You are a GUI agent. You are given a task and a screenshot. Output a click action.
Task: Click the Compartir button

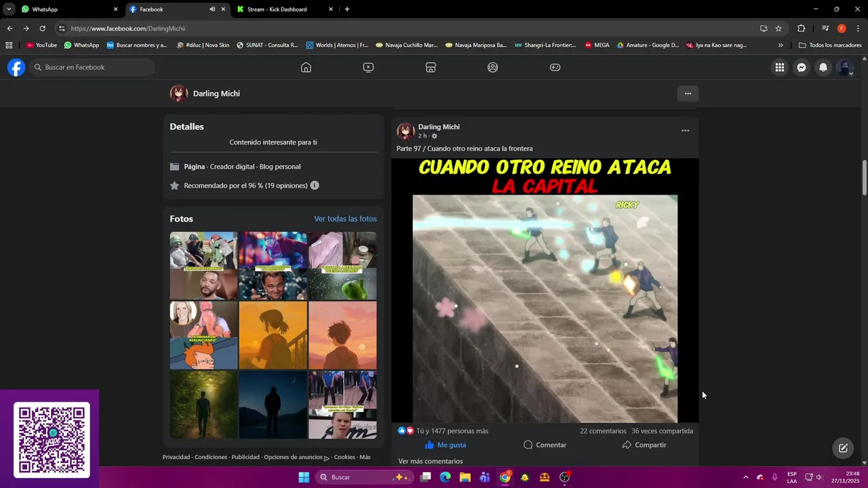pyautogui.click(x=644, y=445)
